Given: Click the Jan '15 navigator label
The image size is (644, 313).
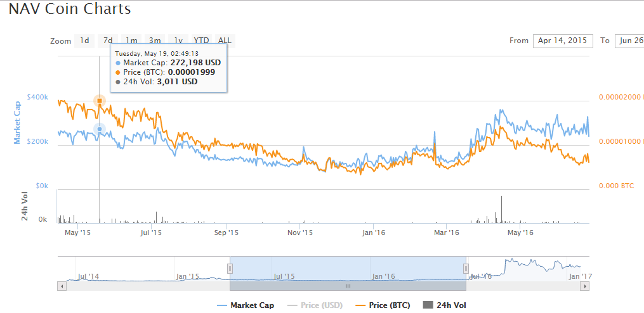Looking at the screenshot, I should [x=188, y=276].
